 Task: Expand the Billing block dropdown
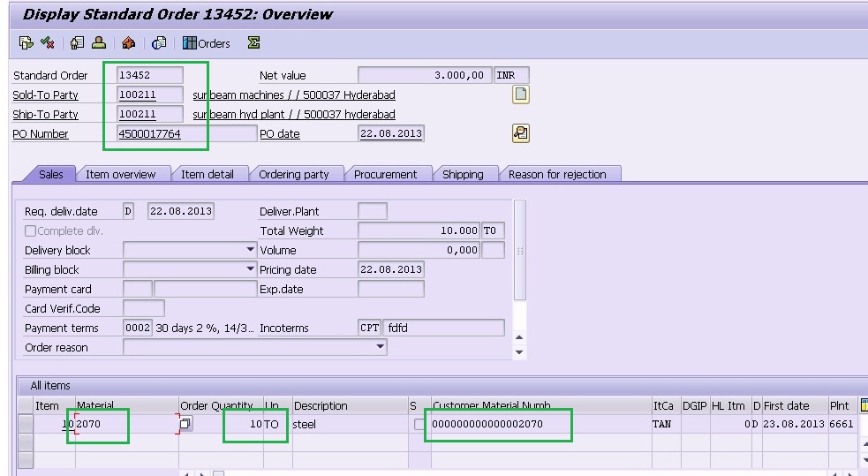coord(251,270)
